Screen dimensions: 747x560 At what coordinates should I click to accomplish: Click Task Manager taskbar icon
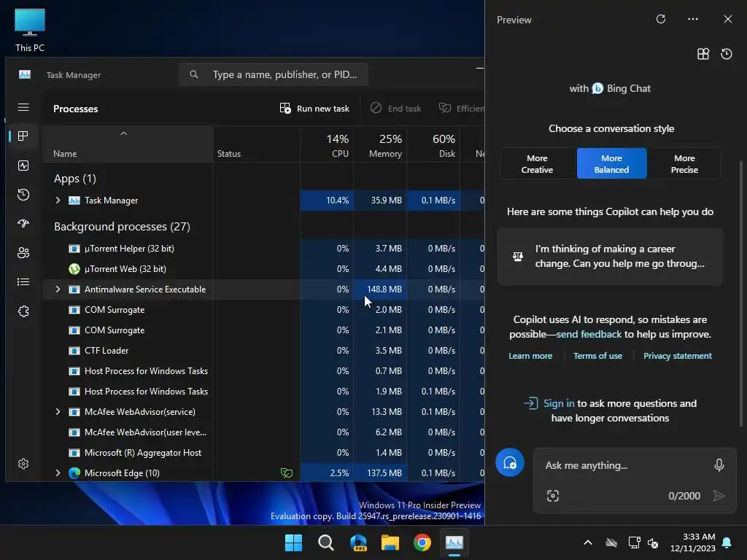tap(454, 542)
